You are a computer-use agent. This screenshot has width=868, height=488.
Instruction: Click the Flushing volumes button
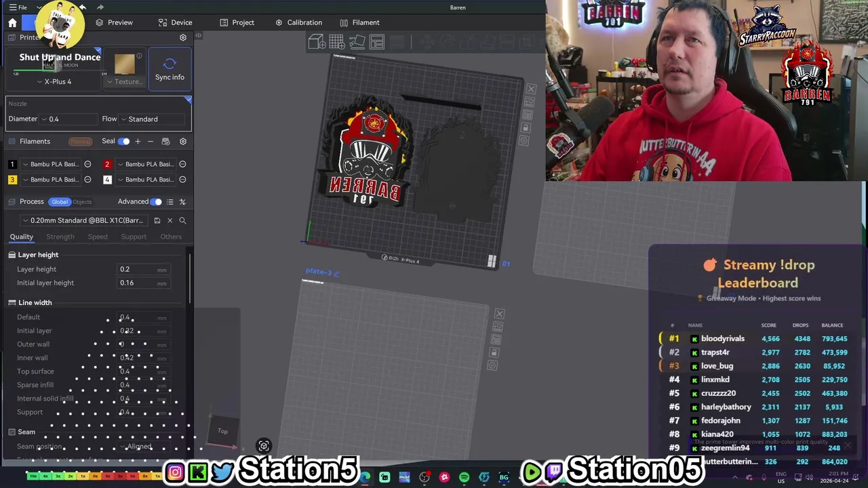[x=80, y=141]
